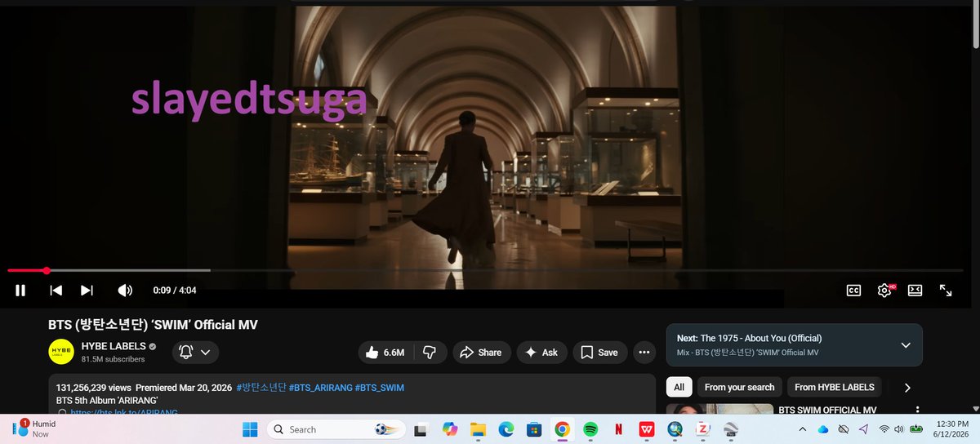Exit full-window view with the arrows icon
The height and width of the screenshot is (444, 980).
coord(946,290)
